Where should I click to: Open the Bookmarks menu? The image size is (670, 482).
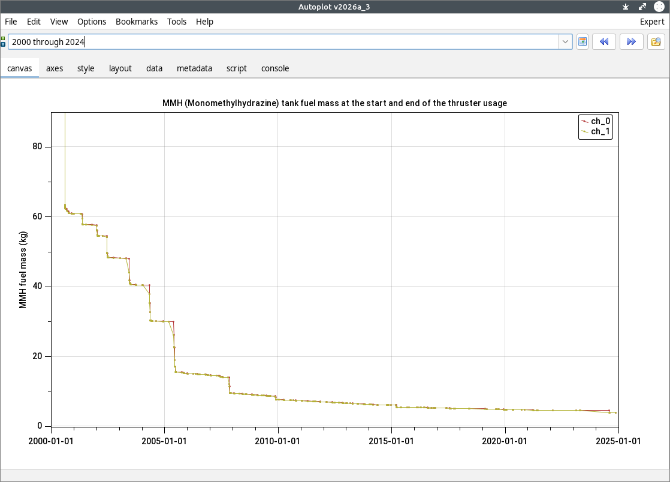pyautogui.click(x=136, y=21)
